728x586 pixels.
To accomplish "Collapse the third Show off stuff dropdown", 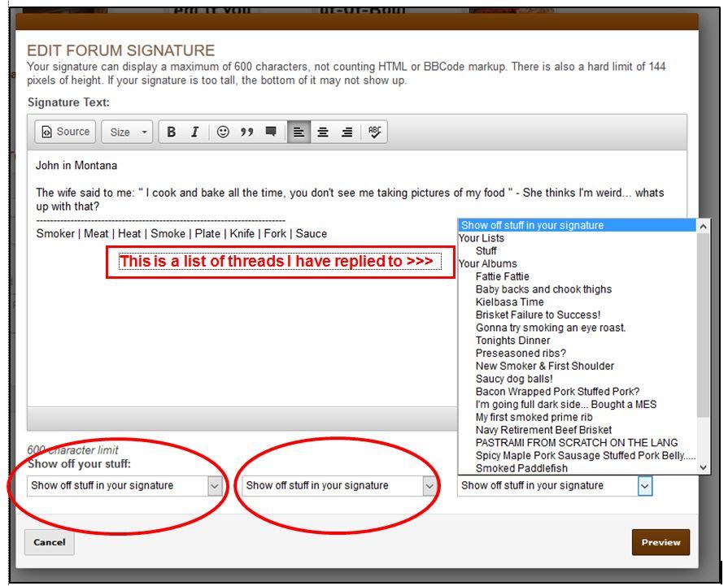I will pos(644,486).
